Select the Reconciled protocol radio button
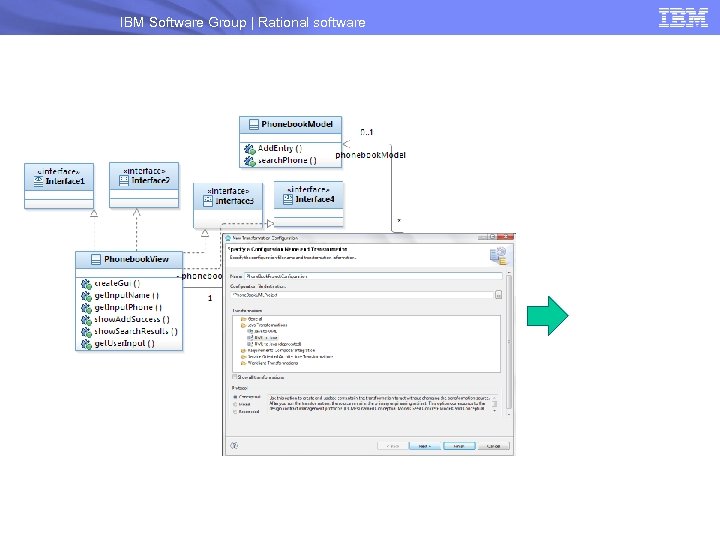 (x=235, y=412)
